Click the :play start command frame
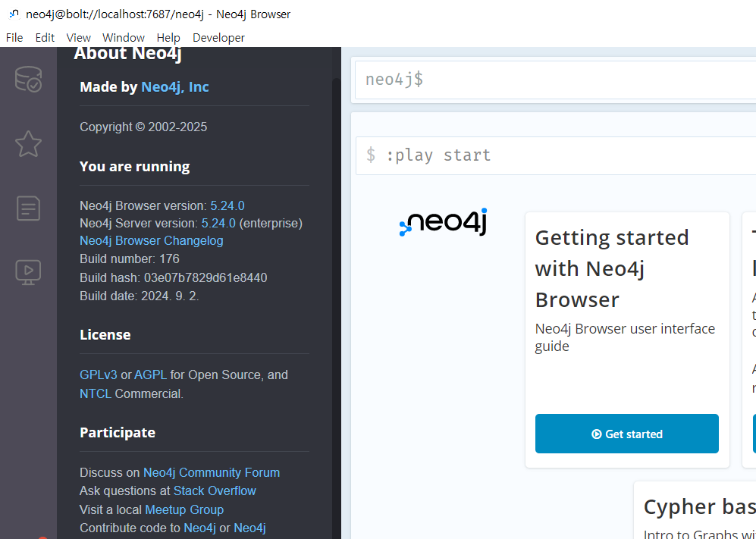This screenshot has width=756, height=539. click(x=556, y=155)
